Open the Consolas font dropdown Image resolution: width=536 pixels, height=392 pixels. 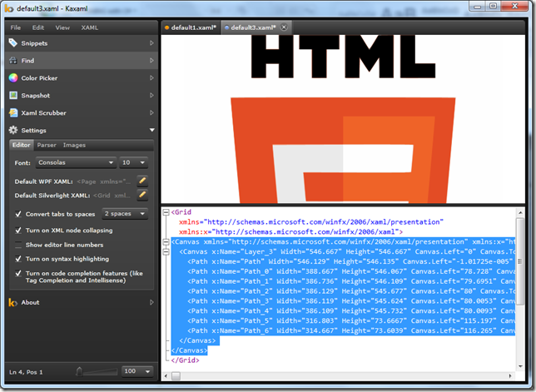[76, 162]
